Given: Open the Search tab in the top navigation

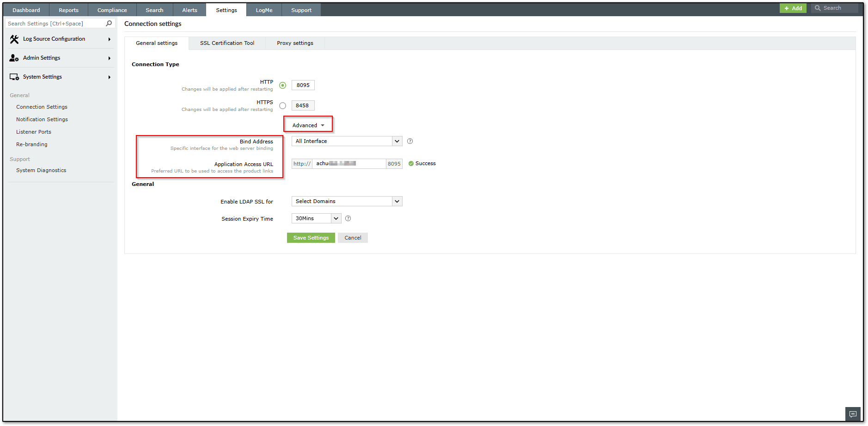Looking at the screenshot, I should [154, 10].
